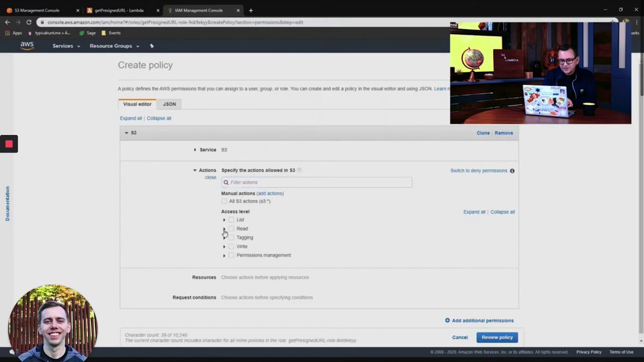
Task: Expand the Write access level arrow
Action: [224, 246]
